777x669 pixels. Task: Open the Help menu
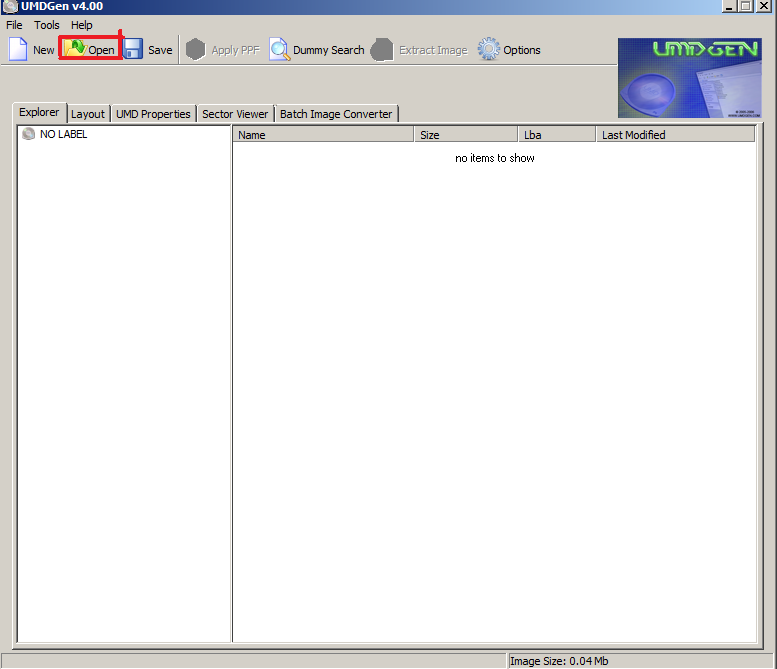[81, 25]
